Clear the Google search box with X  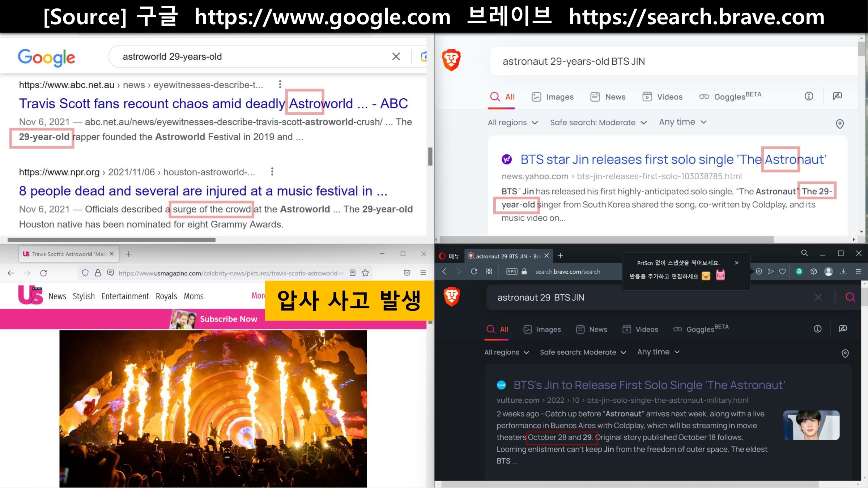(x=396, y=56)
